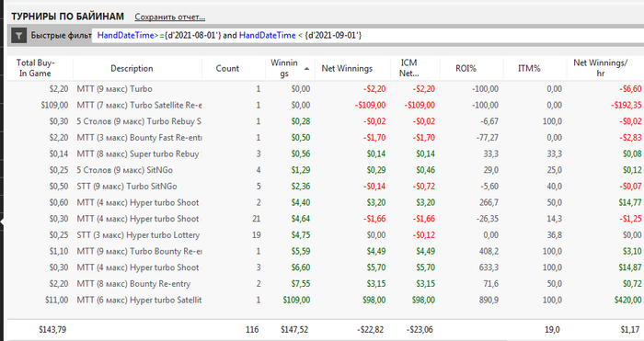This screenshot has height=341, width=644.
Task: Select row 'STT (9 макс) Turbo SitNGo'
Action: [x=326, y=187]
